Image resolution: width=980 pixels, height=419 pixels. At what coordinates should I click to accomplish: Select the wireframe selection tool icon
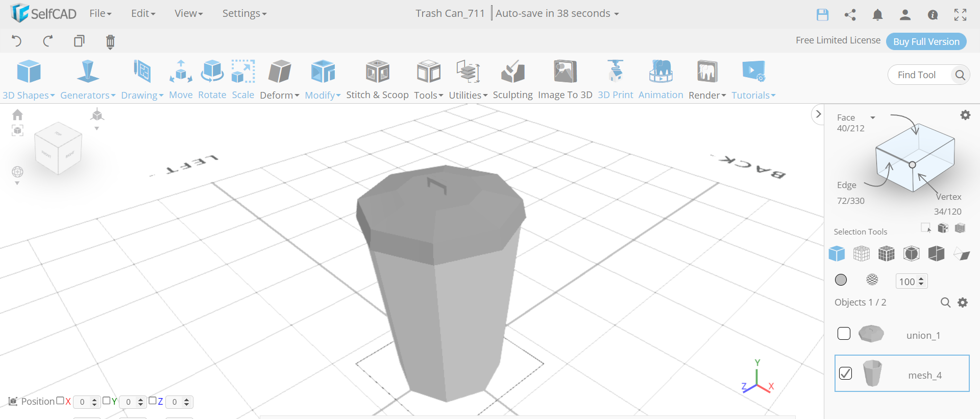pos(862,253)
